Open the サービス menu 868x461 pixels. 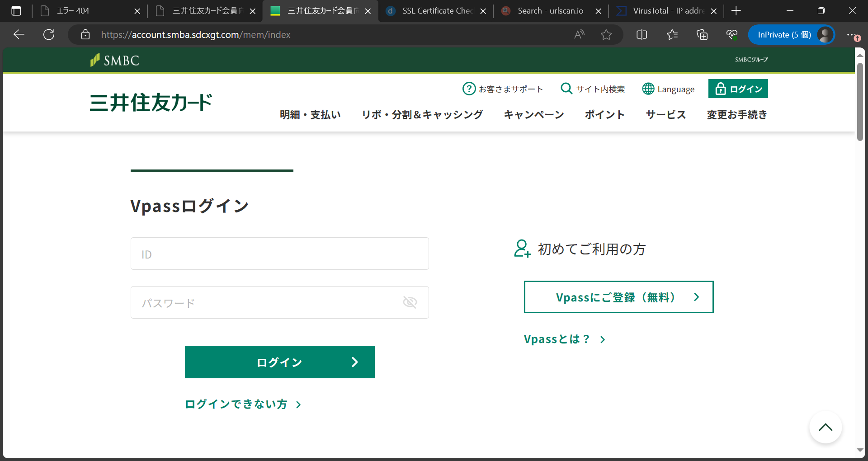(x=666, y=115)
